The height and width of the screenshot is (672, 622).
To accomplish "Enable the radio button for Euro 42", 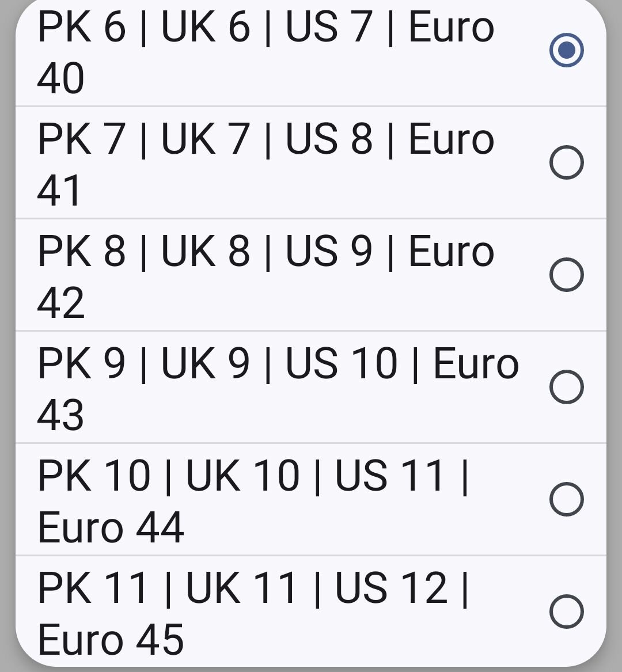I will click(566, 275).
